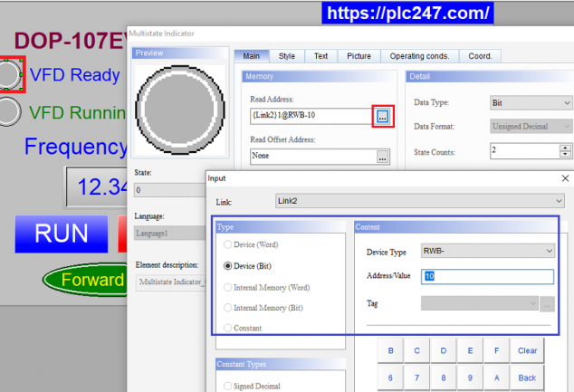Select the VFD Running indicator circle

9,112
